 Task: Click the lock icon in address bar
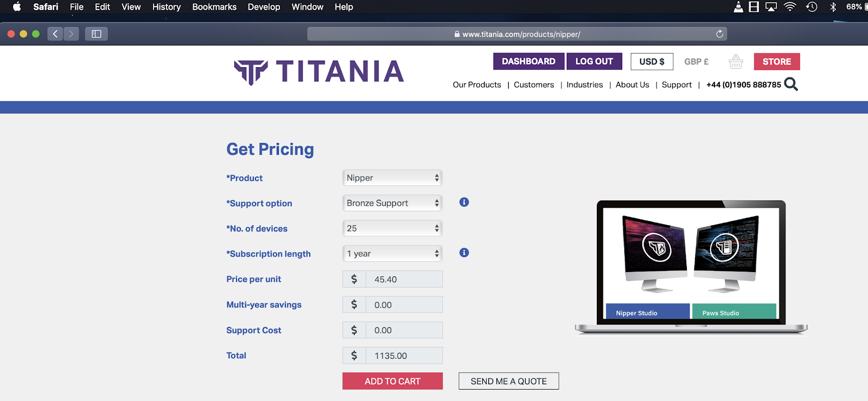(457, 34)
